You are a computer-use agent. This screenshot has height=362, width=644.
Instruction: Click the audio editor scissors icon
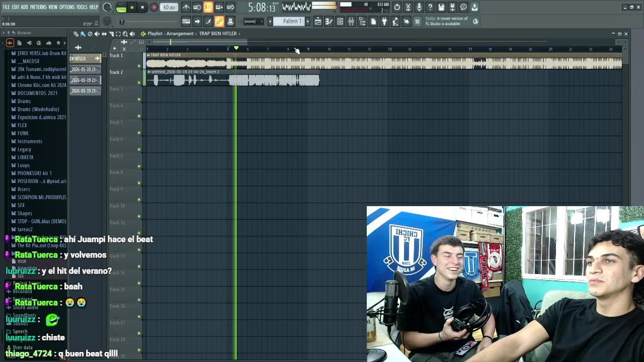[x=408, y=7]
